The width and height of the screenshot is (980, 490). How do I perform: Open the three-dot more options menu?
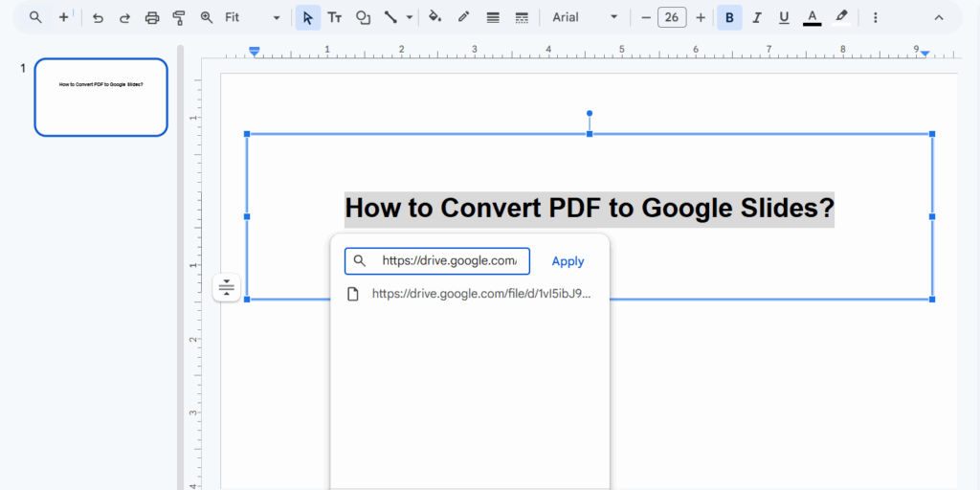pyautogui.click(x=875, y=17)
